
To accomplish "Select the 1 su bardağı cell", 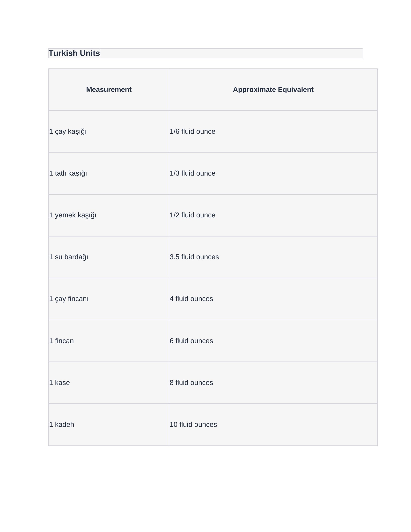I will 109,257.
